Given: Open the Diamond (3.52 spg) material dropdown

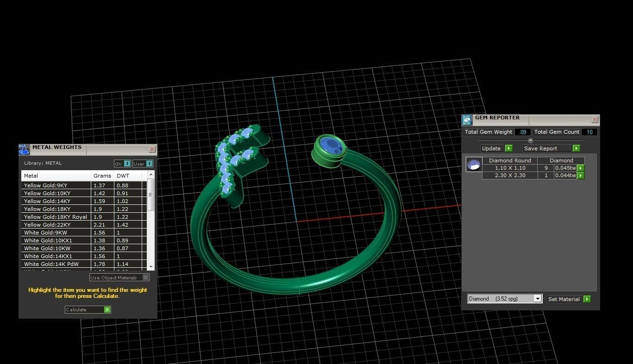Looking at the screenshot, I should click(x=537, y=299).
